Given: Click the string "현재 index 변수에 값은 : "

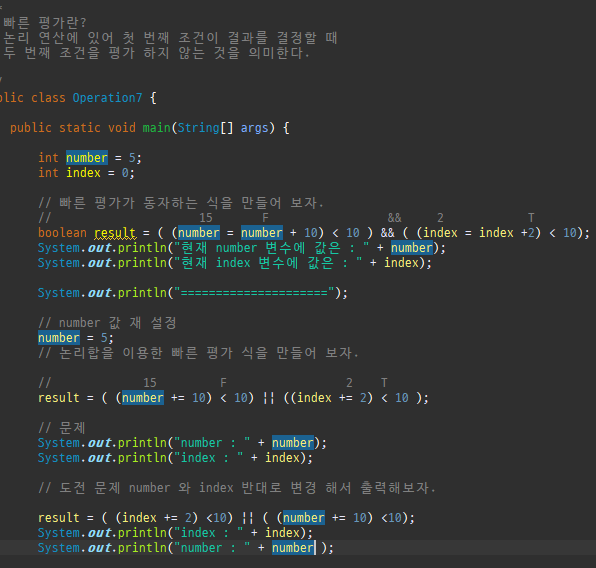Looking at the screenshot, I should click(x=268, y=263).
